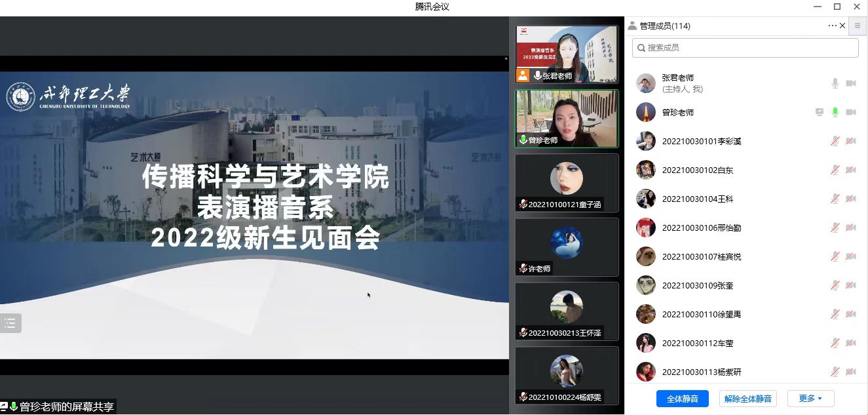Toggle camera icon for 曾珍老师
Image resolution: width=868 pixels, height=415 pixels.
coord(851,112)
